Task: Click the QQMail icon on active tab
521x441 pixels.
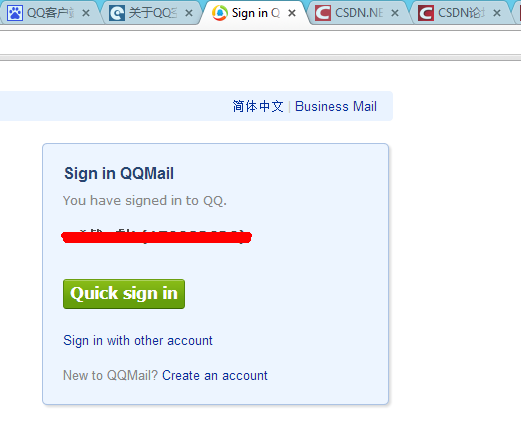Action: [220, 13]
